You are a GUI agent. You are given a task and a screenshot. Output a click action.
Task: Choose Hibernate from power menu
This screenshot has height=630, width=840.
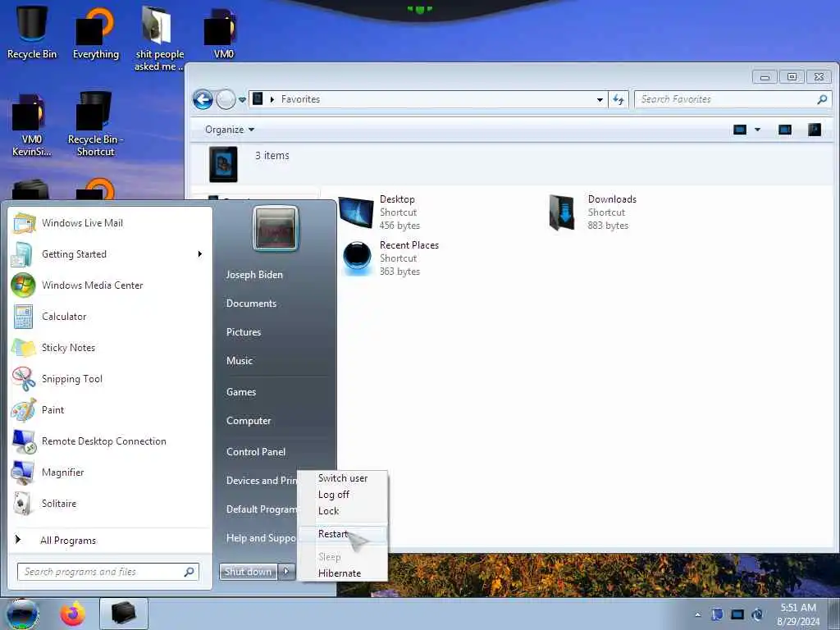(x=343, y=573)
